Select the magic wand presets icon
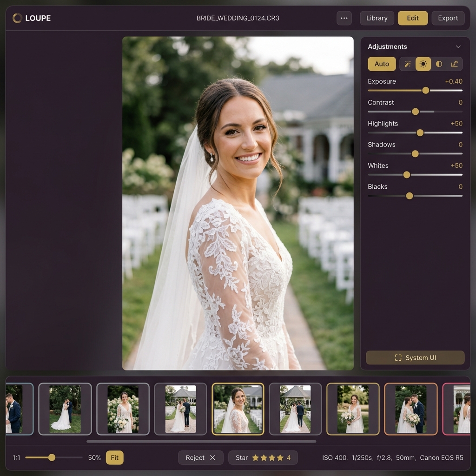The height and width of the screenshot is (476, 476). (407, 64)
